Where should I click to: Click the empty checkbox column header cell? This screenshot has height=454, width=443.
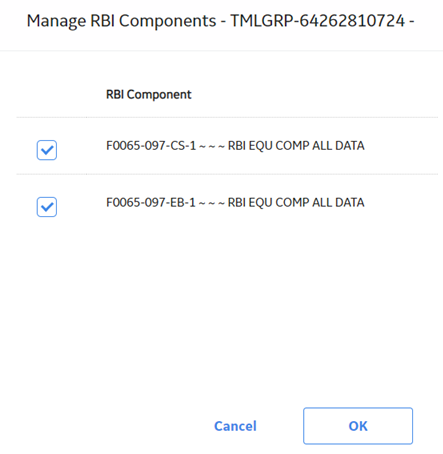point(51,95)
